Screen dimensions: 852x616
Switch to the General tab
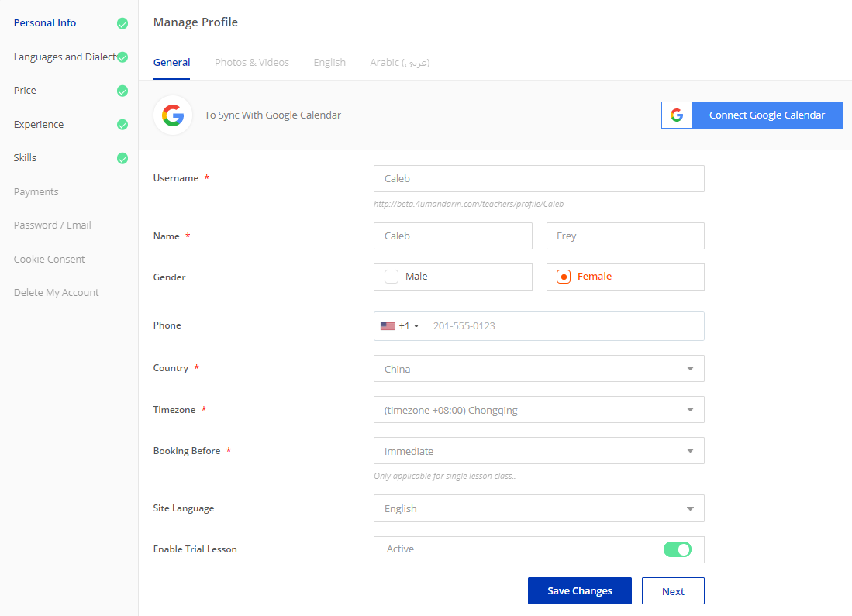171,63
